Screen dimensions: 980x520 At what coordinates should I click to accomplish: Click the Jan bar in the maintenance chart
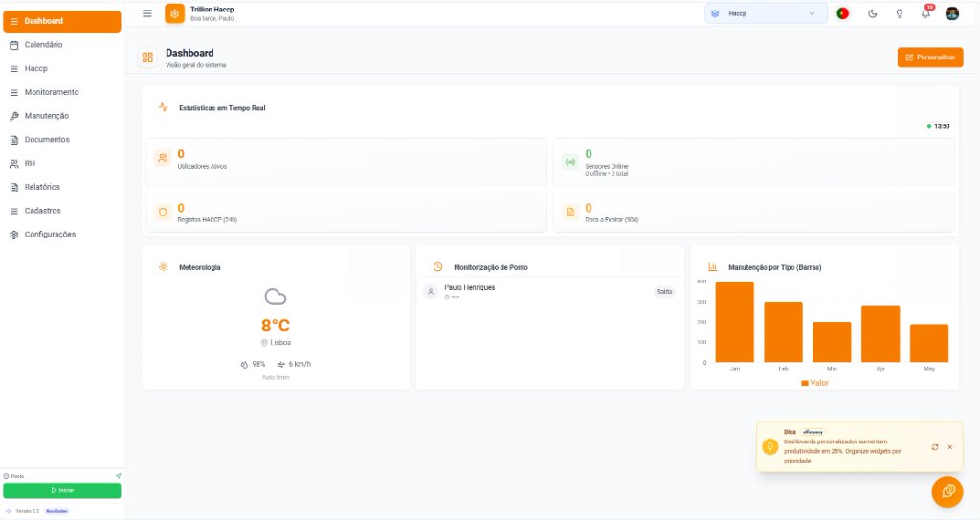coord(734,322)
